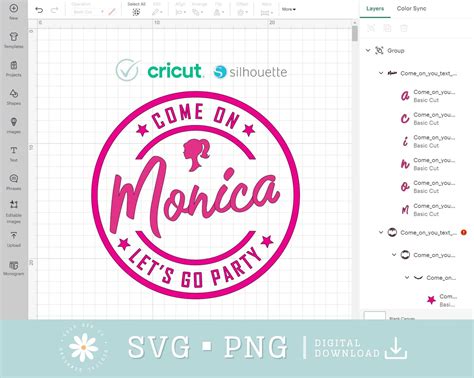Collapse the circle Come_on_you_text group with warning

tap(381, 232)
